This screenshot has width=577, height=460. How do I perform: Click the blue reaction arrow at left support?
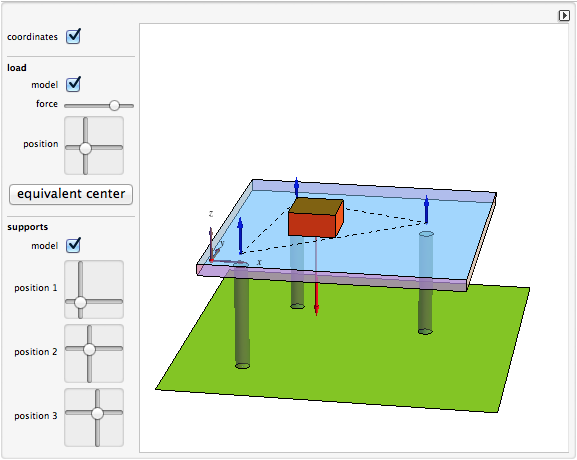240,236
